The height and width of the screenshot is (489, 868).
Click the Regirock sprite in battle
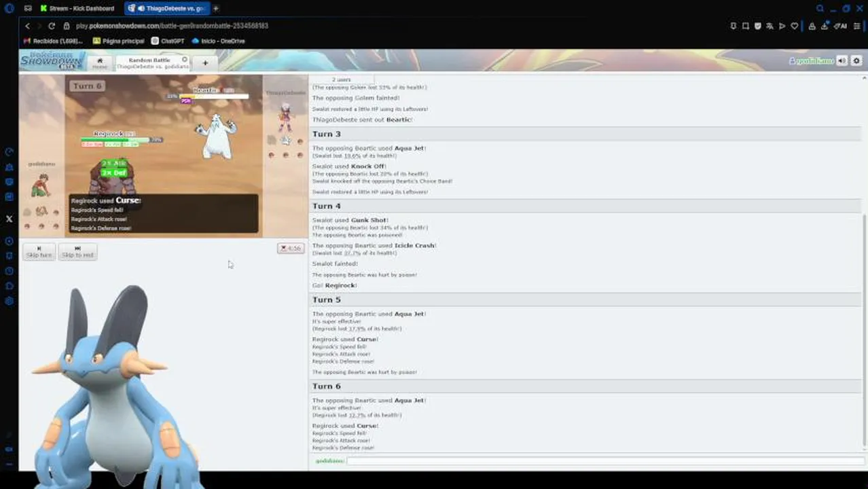(113, 178)
